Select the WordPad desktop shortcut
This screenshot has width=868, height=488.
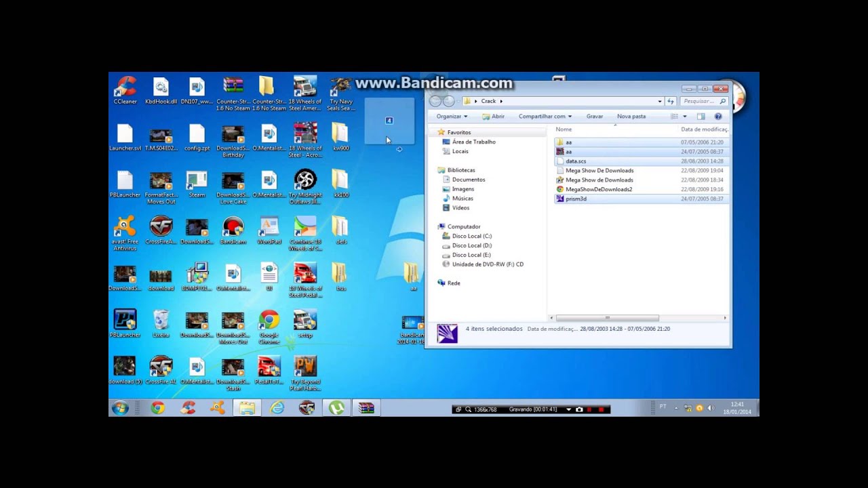click(x=269, y=231)
